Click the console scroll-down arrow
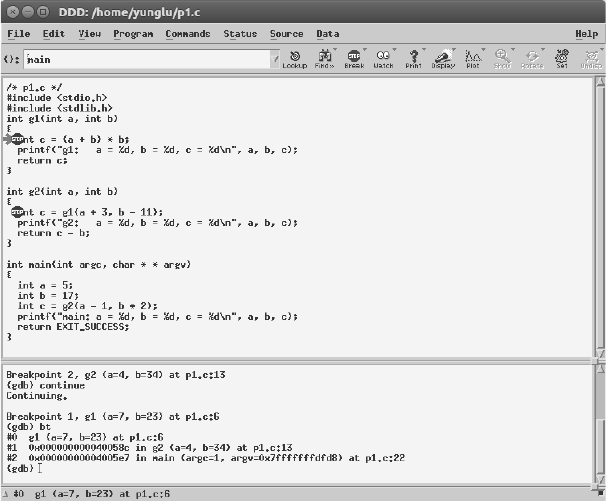The width and height of the screenshot is (606, 501). pos(600,479)
